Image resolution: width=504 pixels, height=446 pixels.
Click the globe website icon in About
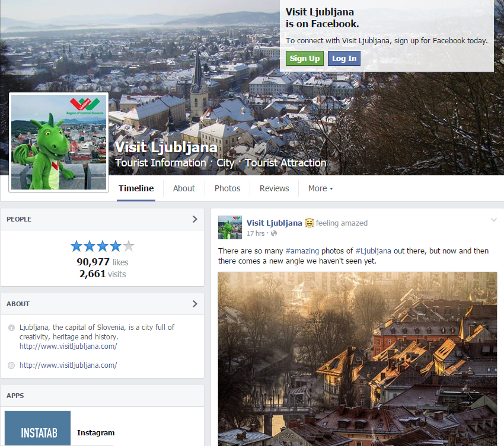(11, 365)
